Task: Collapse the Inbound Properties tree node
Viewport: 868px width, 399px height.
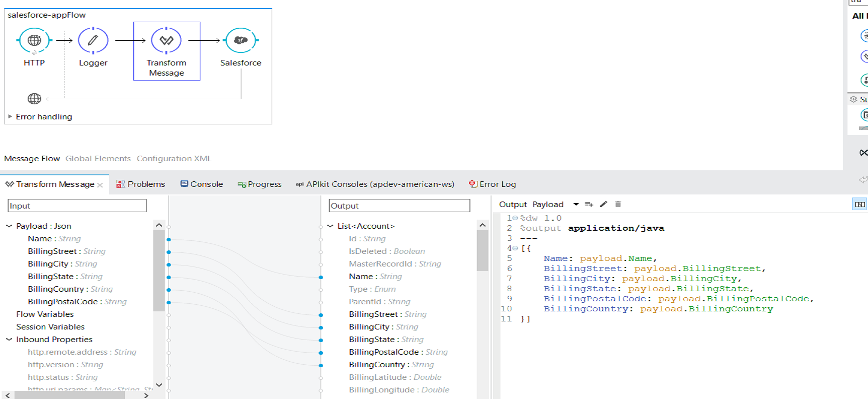Action: [x=9, y=340]
